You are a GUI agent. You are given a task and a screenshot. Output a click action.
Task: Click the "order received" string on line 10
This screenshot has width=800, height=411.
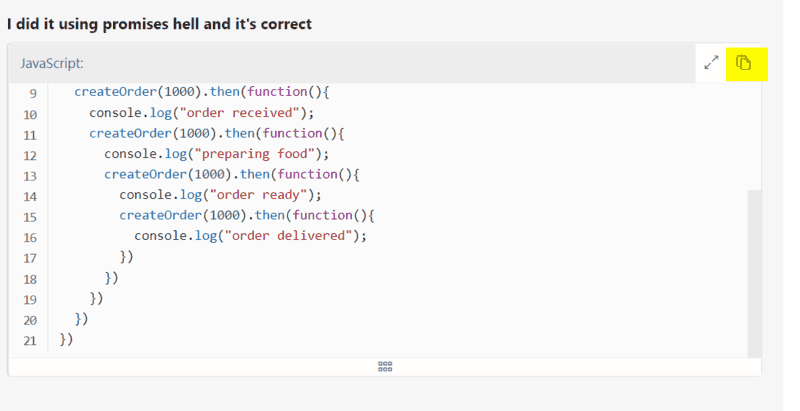239,113
